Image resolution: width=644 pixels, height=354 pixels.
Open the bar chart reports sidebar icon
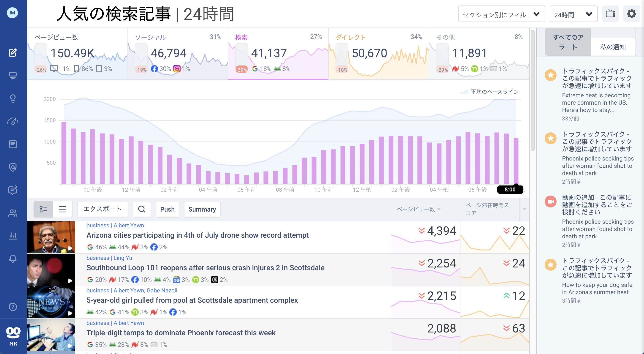pyautogui.click(x=13, y=236)
